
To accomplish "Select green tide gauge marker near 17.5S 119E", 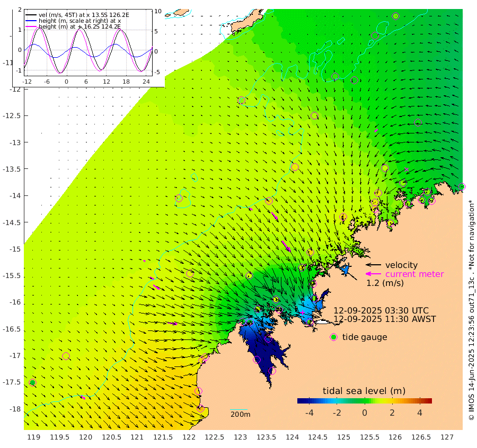I will (32, 382).
